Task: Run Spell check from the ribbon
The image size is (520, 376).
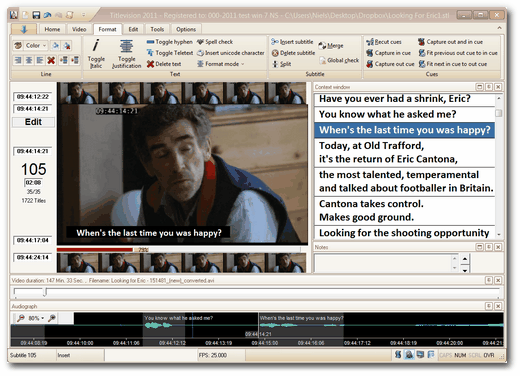Action: pos(215,42)
